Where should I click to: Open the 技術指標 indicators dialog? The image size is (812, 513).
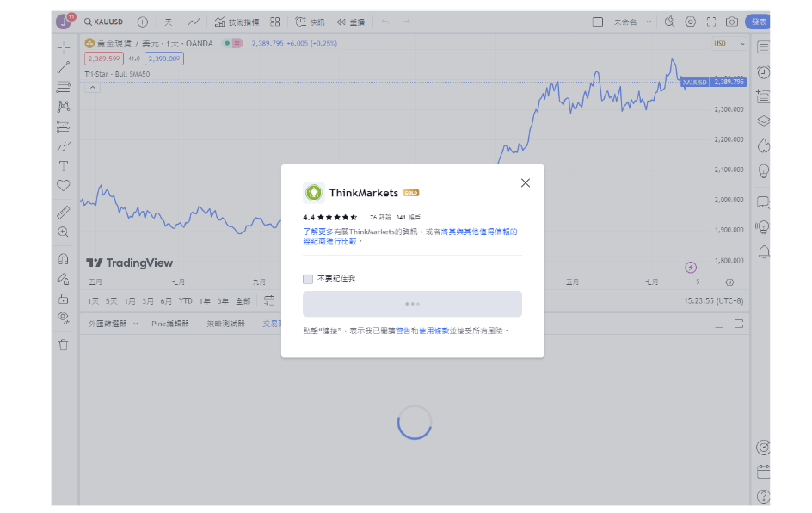(237, 22)
